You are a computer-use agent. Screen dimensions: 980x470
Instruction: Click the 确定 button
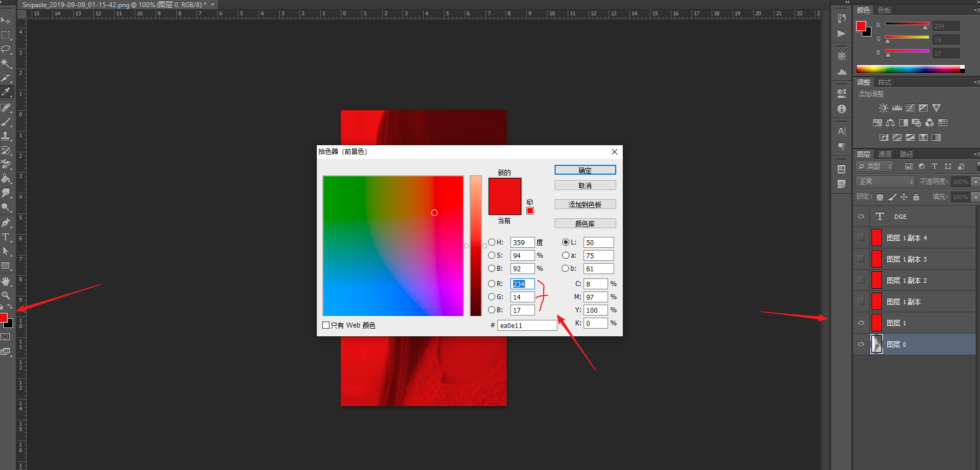coord(585,170)
